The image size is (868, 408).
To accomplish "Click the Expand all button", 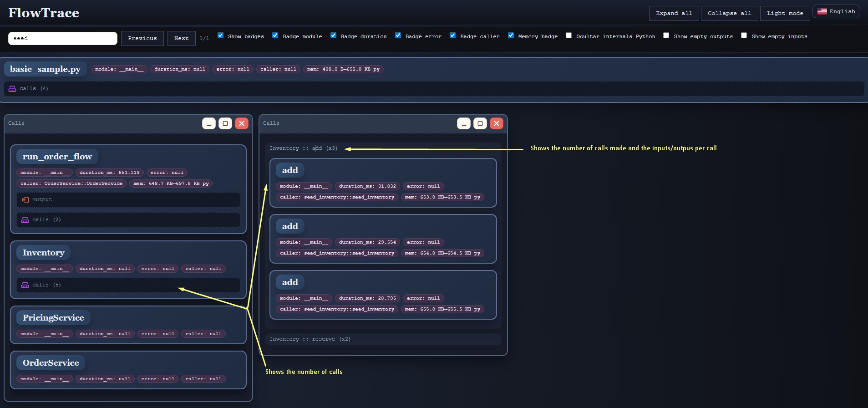I will [674, 13].
